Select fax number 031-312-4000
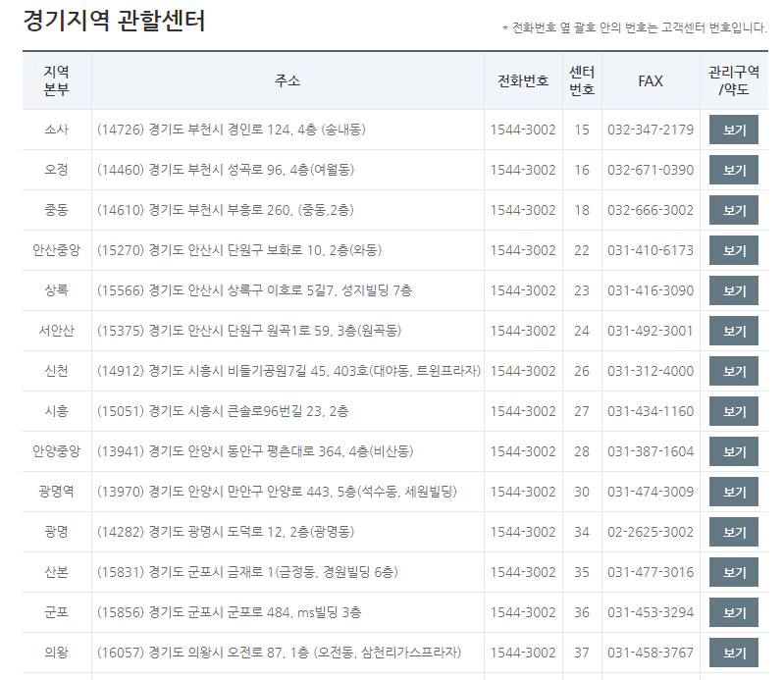784x680 pixels. (x=651, y=371)
